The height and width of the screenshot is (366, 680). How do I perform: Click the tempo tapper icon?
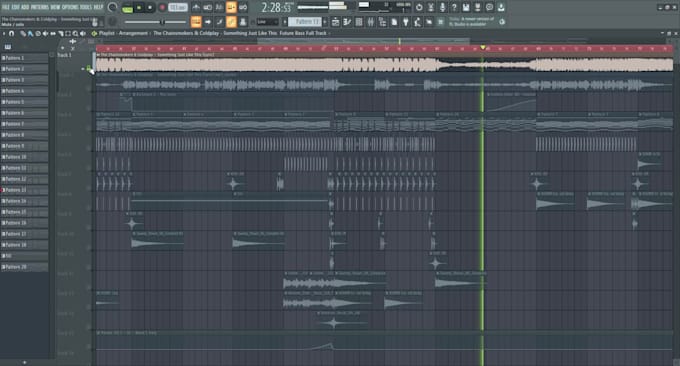pyautogui.click(x=417, y=22)
